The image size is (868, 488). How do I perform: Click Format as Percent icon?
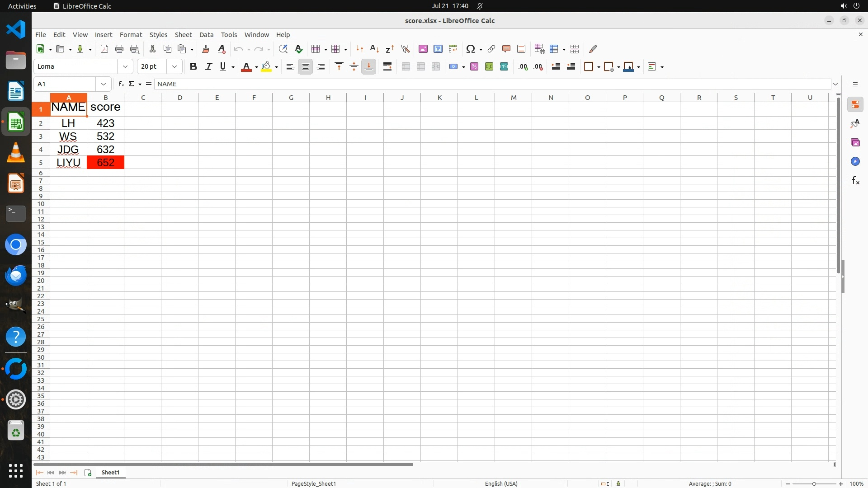[x=474, y=67]
